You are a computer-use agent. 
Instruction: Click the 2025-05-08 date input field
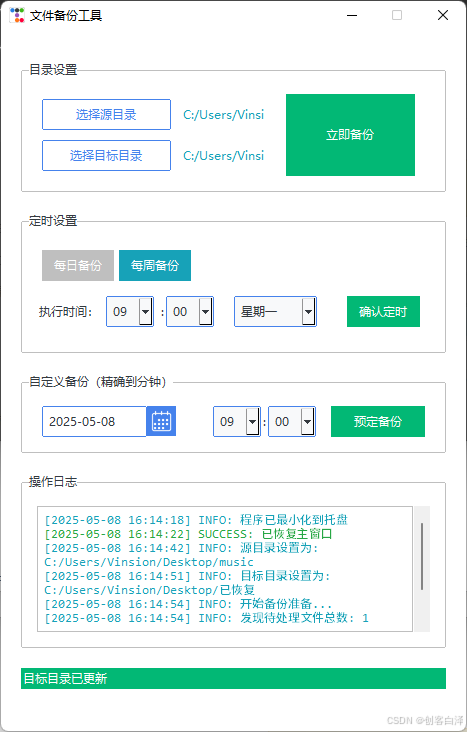click(94, 422)
